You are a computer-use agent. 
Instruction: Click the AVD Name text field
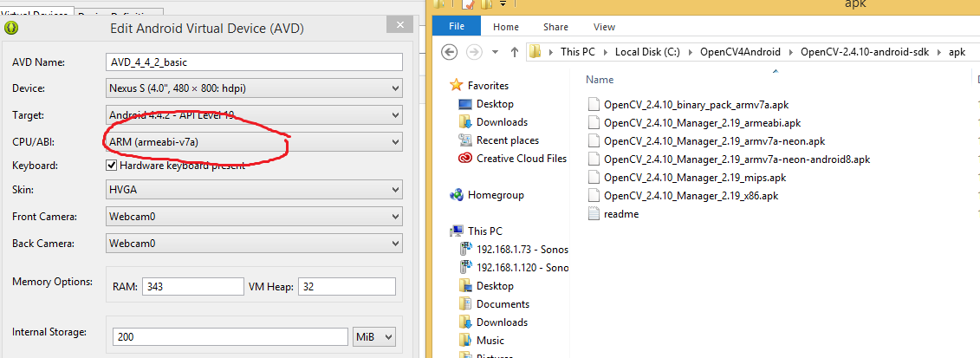(x=254, y=62)
